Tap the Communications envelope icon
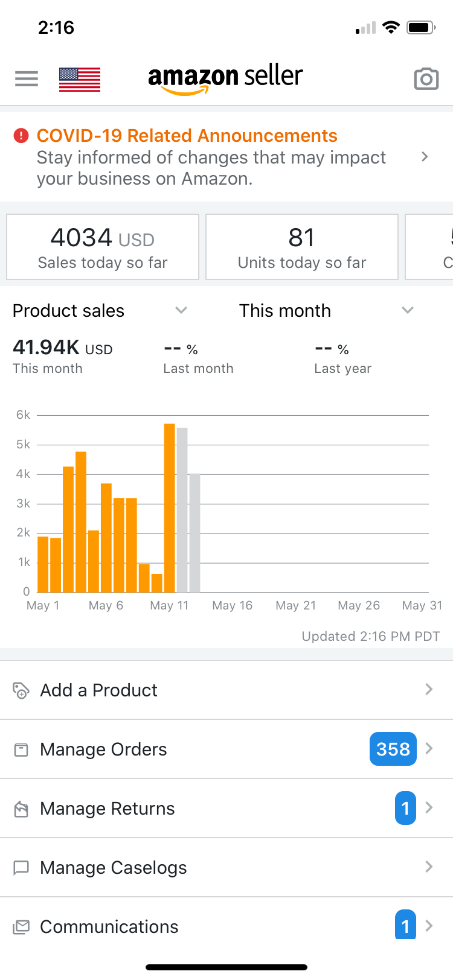Image resolution: width=453 pixels, height=980 pixels. (x=21, y=927)
